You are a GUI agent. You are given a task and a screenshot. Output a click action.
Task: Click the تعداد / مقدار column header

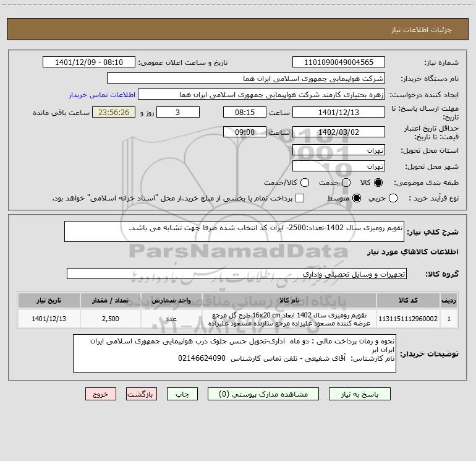pos(111,300)
